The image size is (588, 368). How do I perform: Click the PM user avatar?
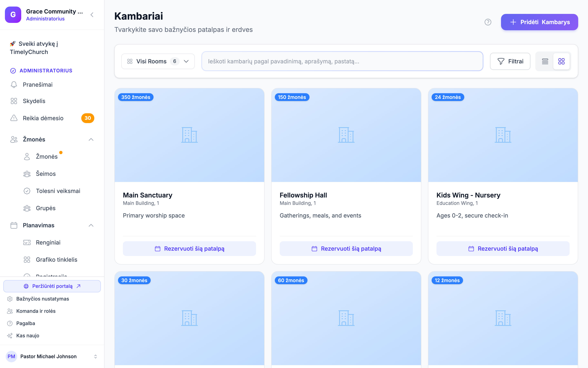[11, 357]
